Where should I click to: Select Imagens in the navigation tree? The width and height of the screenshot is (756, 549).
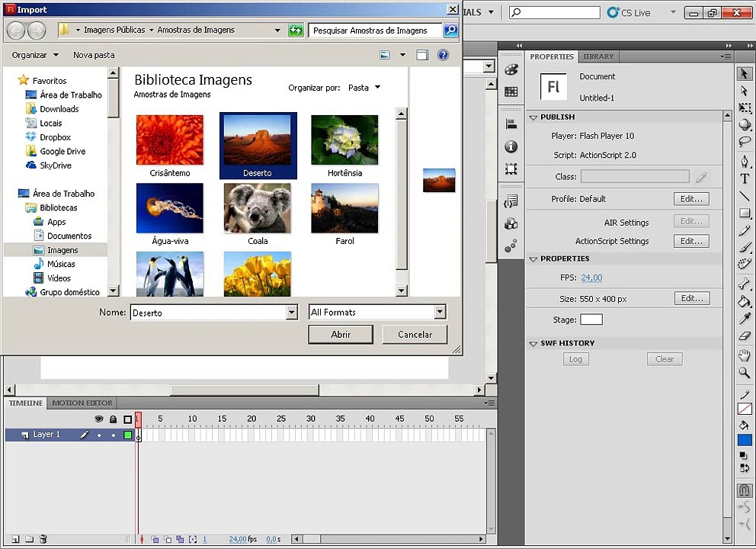pyautogui.click(x=62, y=250)
